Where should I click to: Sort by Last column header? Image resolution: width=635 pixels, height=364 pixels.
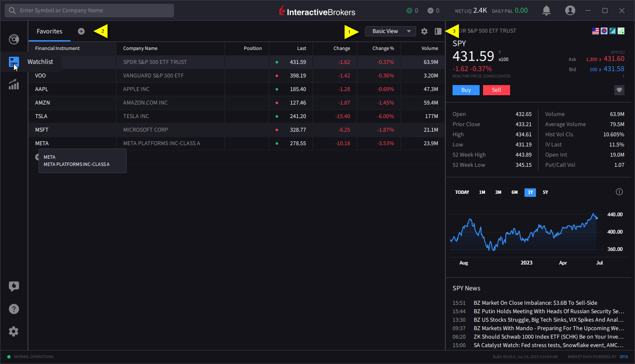tap(301, 48)
